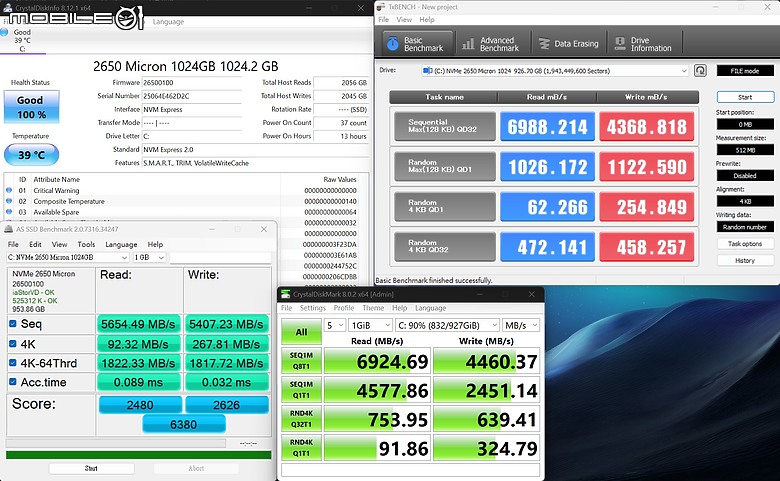Open History in TxBENCH

745,260
